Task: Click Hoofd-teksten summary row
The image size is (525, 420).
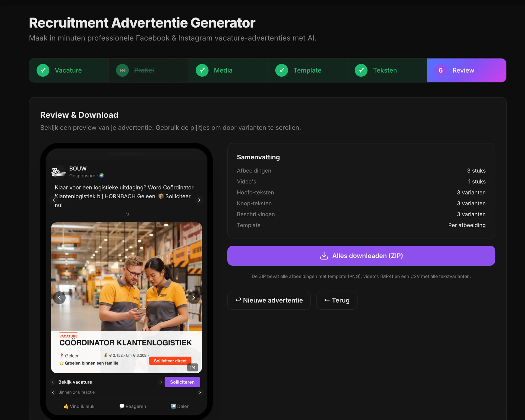Action: tap(361, 192)
